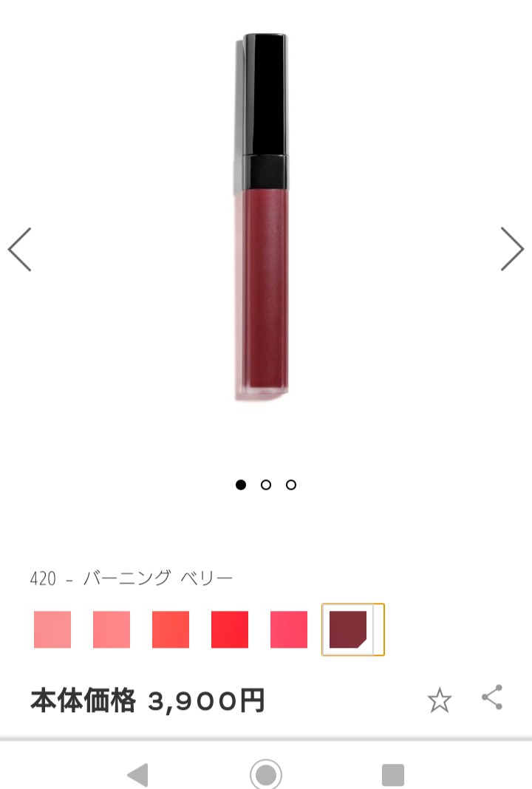The width and height of the screenshot is (532, 789).
Task: Select the dark burgundy Burning Berry swatch
Action: (x=353, y=629)
